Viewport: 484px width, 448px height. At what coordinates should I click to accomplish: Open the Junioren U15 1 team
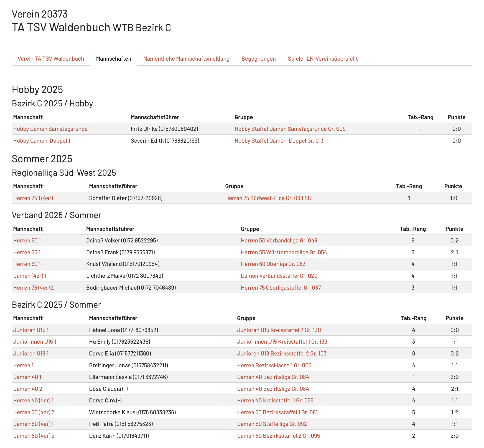point(31,330)
